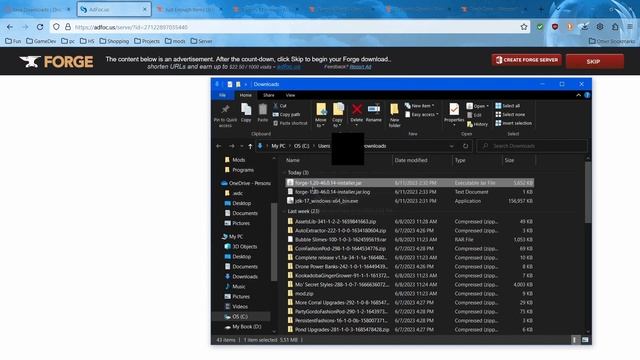The image size is (640, 360).
Task: Open the Shopping bookmarks folder
Action: click(x=114, y=41)
